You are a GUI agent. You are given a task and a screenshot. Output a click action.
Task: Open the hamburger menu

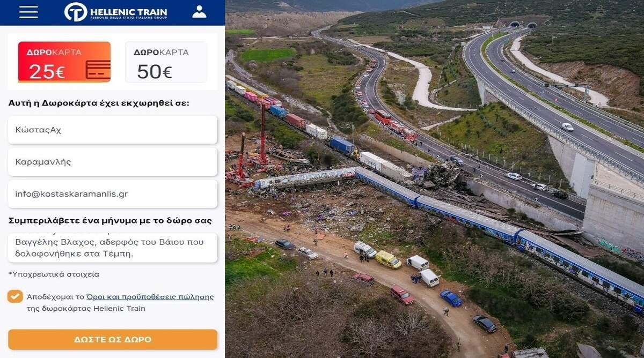pyautogui.click(x=28, y=12)
